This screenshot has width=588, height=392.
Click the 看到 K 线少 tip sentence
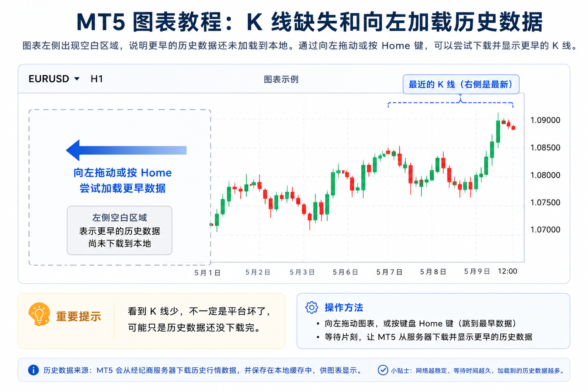(x=200, y=311)
